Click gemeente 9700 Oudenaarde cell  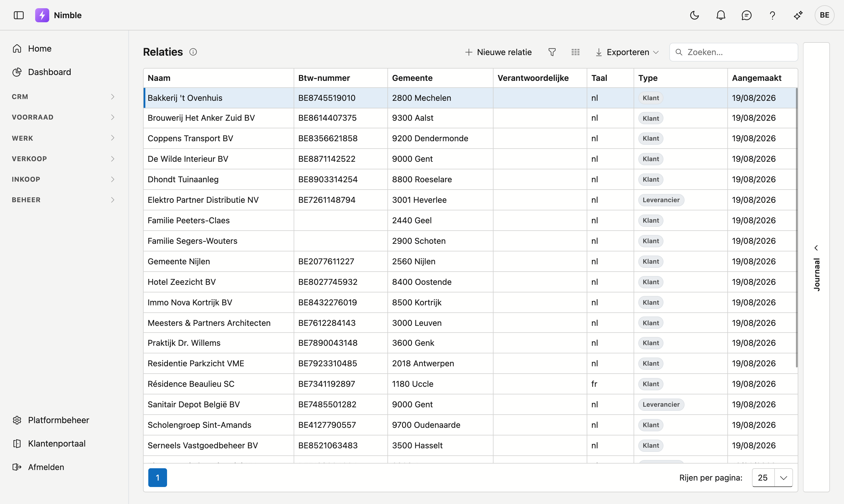tap(440, 425)
